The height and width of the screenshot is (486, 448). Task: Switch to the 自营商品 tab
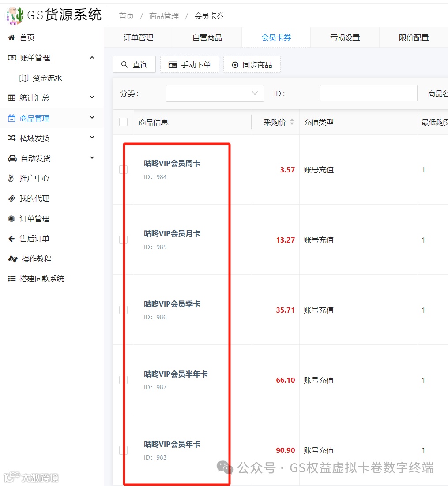207,37
